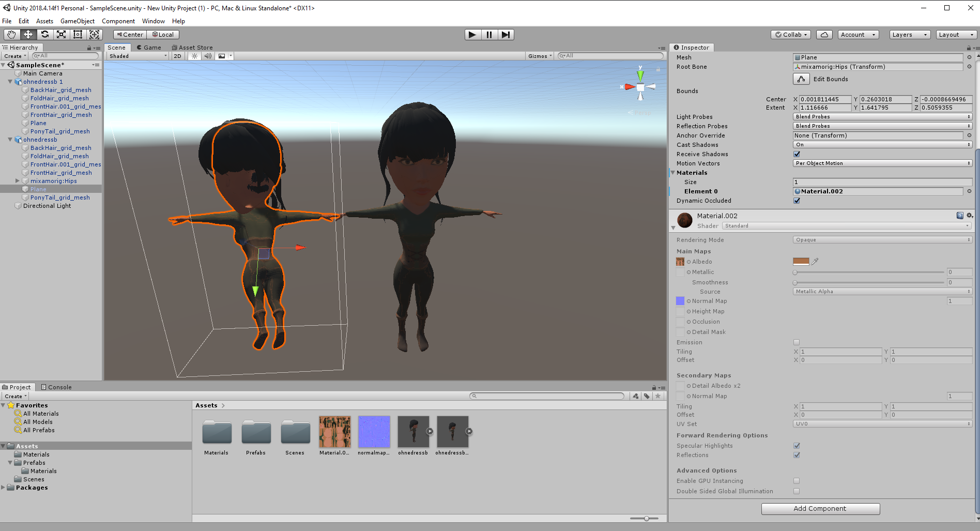Select Albedo texture slot thumbnail
Image resolution: width=980 pixels, height=531 pixels.
(x=680, y=262)
